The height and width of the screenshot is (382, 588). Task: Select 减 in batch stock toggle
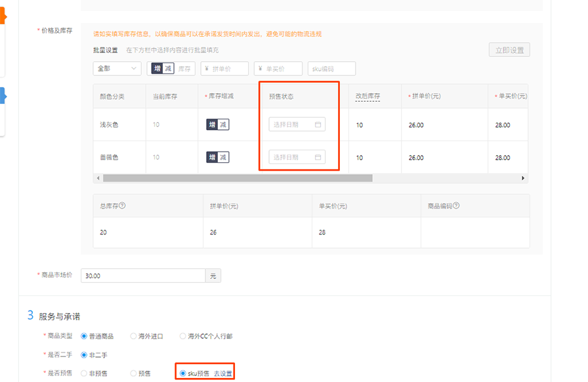click(x=168, y=69)
